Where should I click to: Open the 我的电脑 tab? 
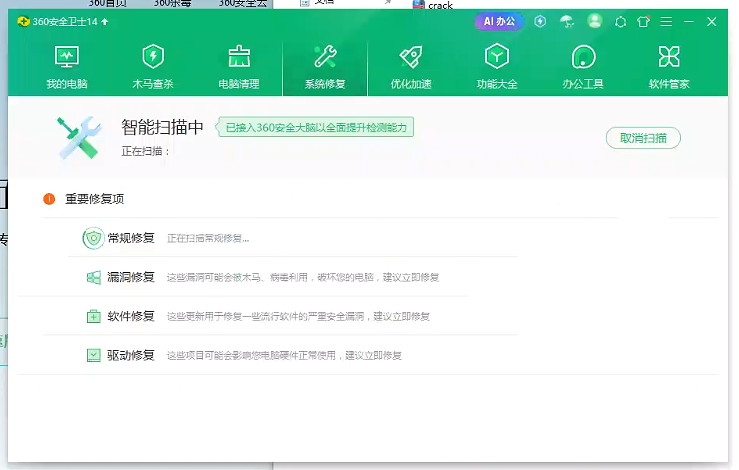click(x=67, y=67)
